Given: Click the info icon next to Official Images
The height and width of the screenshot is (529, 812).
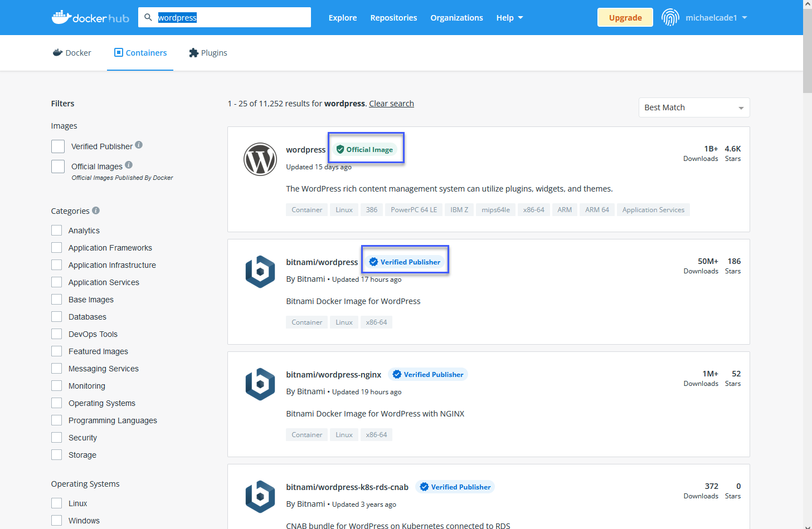Looking at the screenshot, I should (129, 165).
